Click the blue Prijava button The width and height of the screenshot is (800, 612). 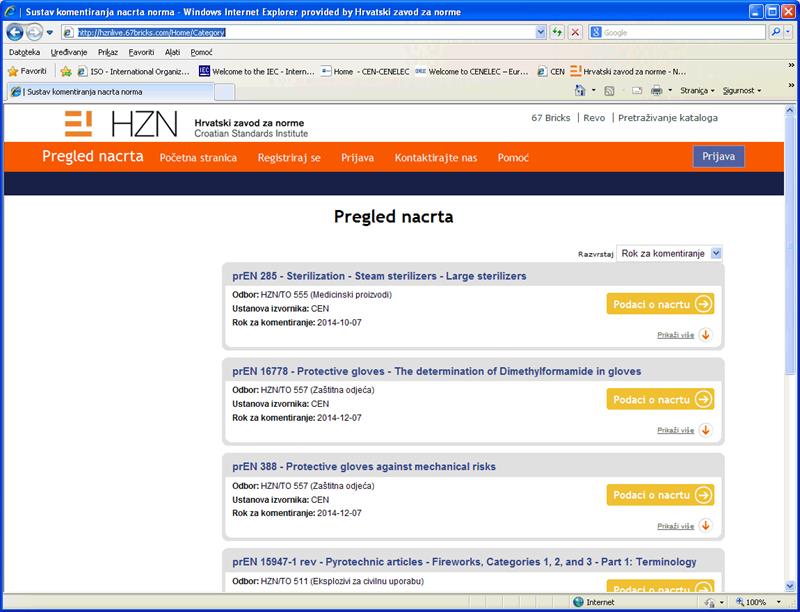[718, 157]
